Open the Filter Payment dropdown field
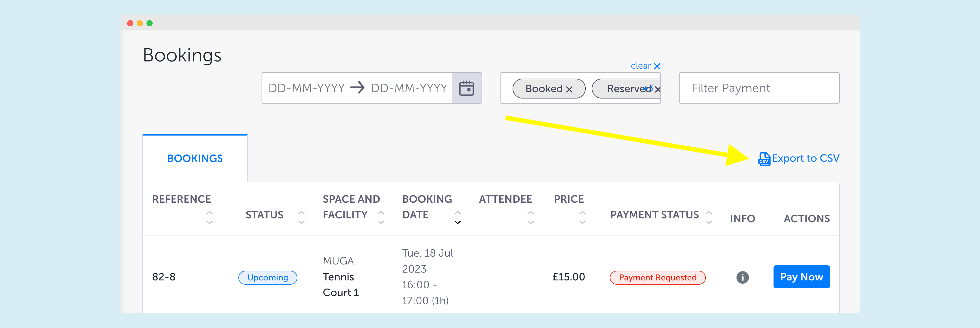 [x=759, y=88]
